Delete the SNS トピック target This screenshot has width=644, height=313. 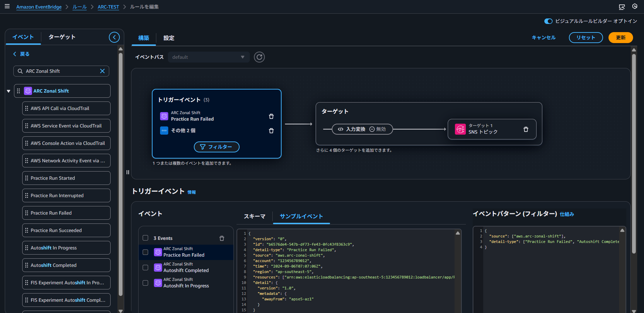click(x=526, y=129)
